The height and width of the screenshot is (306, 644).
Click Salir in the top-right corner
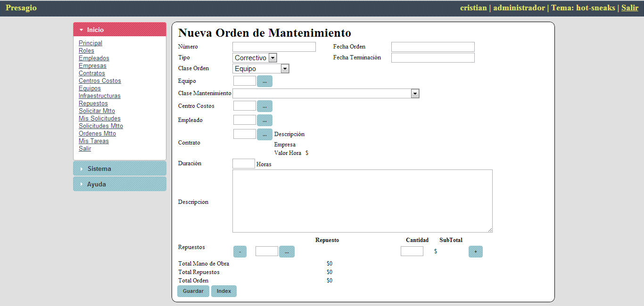click(629, 8)
